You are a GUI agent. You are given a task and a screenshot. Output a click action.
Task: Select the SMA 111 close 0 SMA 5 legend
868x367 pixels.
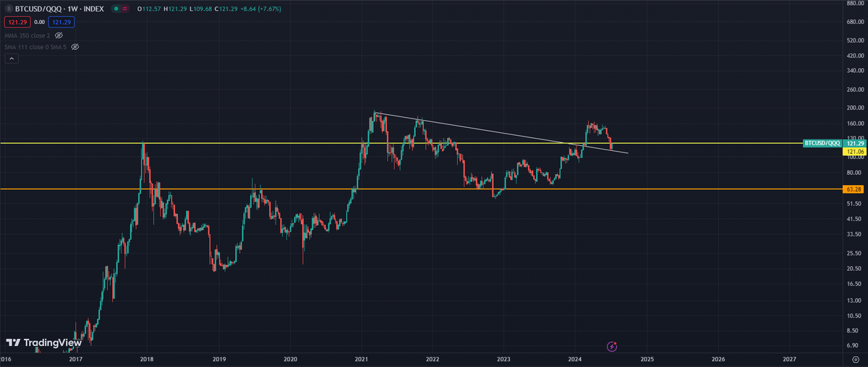[36, 46]
